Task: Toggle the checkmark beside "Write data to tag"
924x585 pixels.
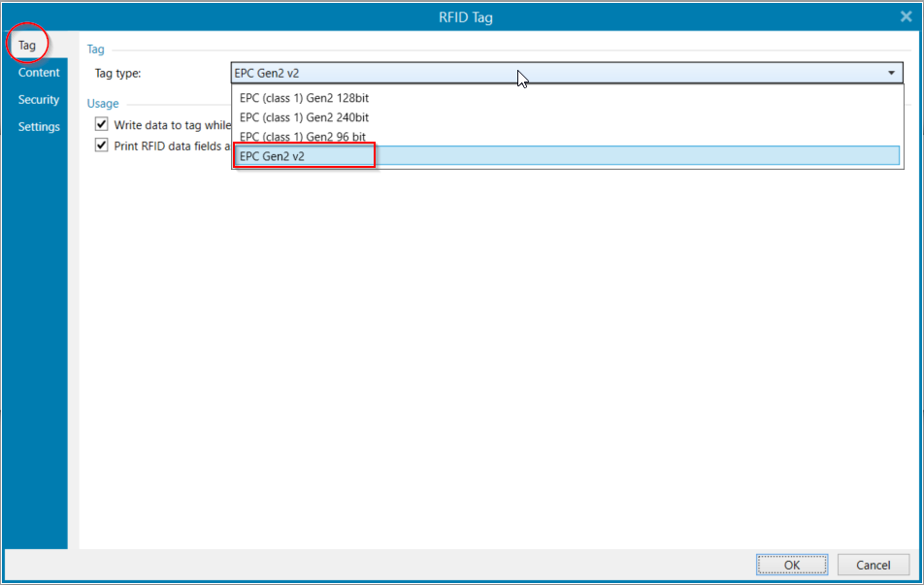Action: tap(101, 123)
